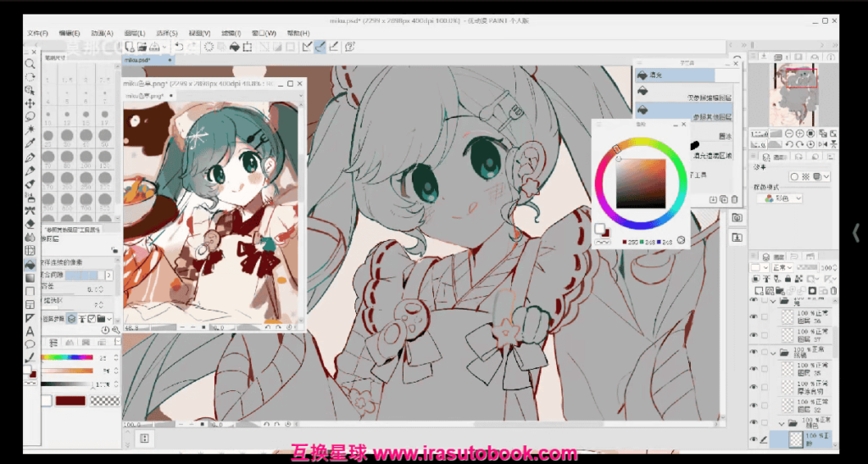The height and width of the screenshot is (464, 868).
Task: Click the Scale/Rotate transform icon
Action: point(248,47)
